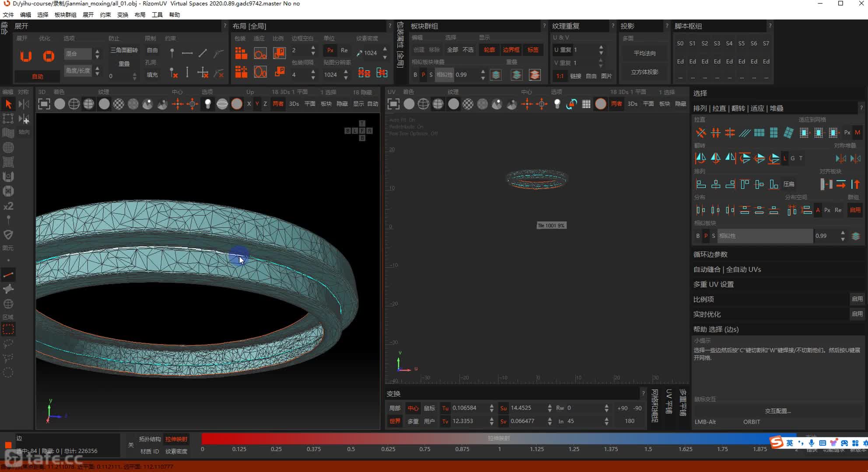This screenshot has width=868, height=472.
Task: Click the checker texture sphere icon in 3D toolbar
Action: [119, 104]
